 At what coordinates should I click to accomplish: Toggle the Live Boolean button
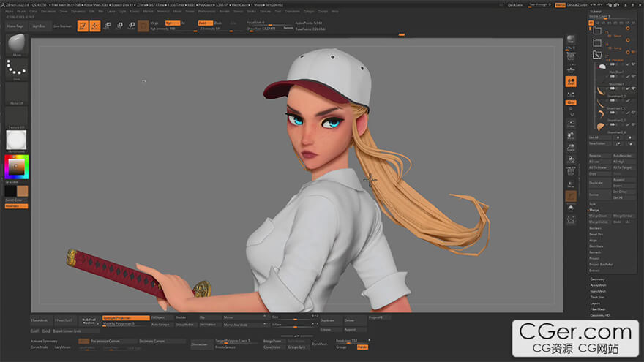62,26
